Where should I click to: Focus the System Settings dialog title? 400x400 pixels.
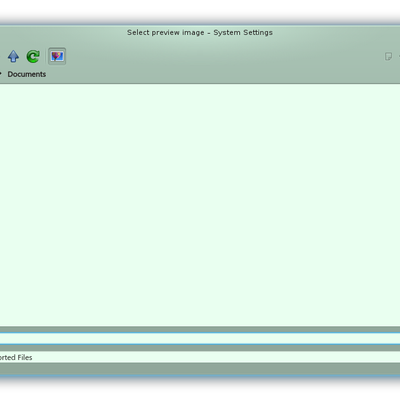[x=200, y=32]
